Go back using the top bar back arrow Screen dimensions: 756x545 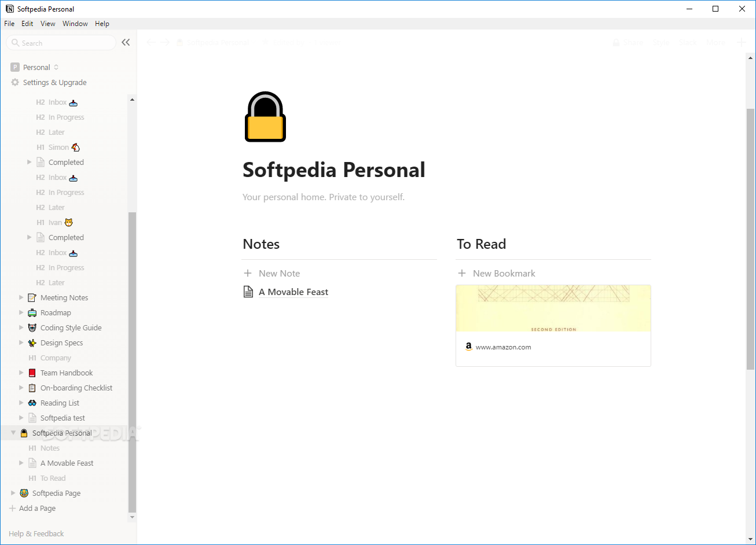pos(151,42)
